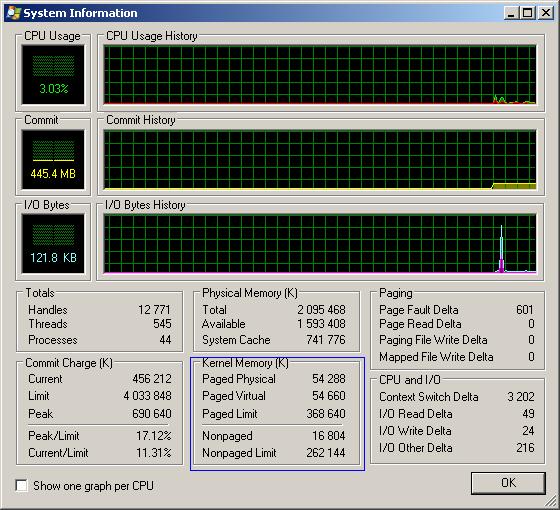560x510 pixels.
Task: Click the OK button
Action: click(508, 483)
